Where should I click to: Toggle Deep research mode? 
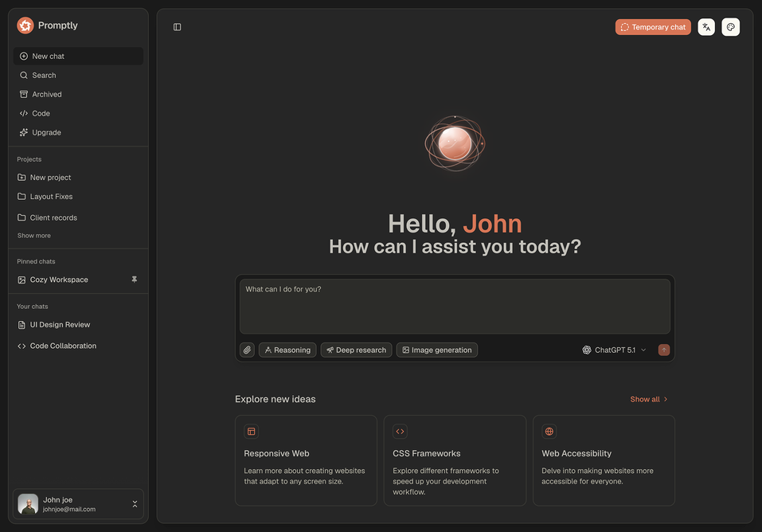pyautogui.click(x=356, y=350)
